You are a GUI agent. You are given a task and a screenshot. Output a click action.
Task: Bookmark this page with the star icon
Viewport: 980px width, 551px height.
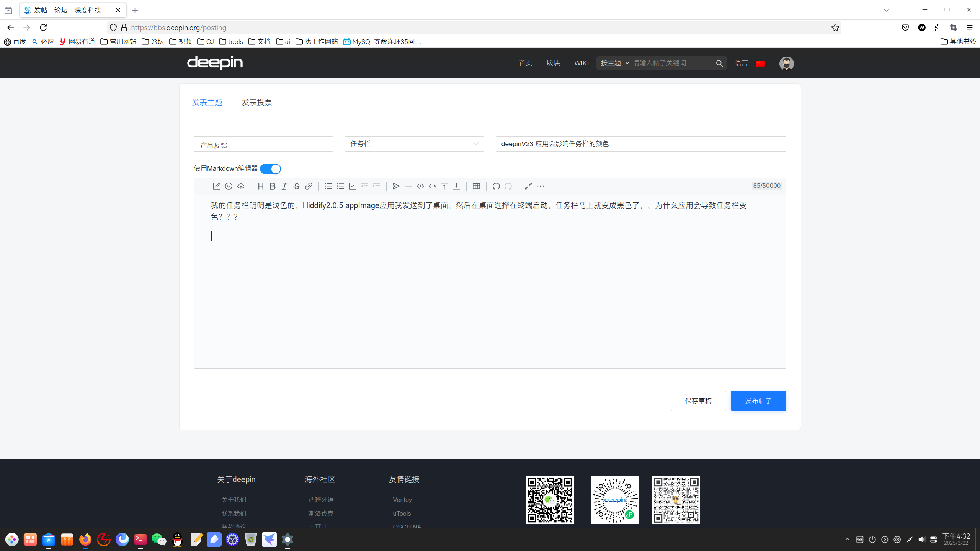click(835, 28)
